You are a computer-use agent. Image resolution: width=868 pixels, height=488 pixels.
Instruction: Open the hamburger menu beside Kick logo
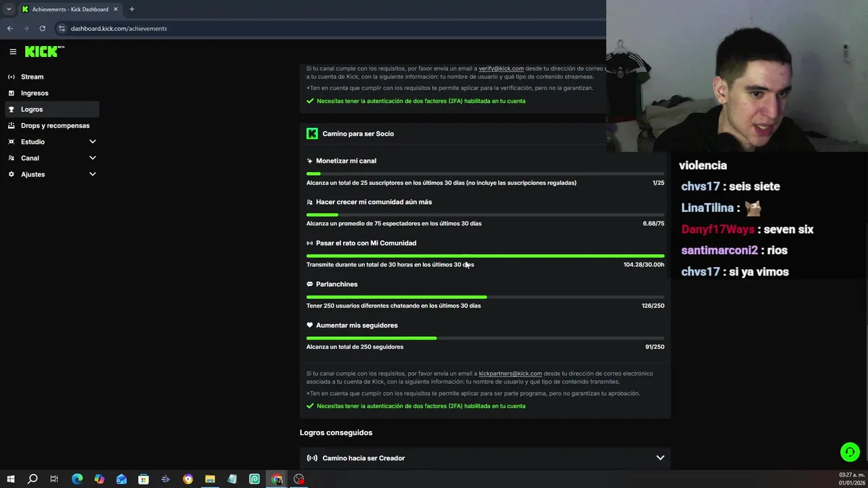click(x=13, y=52)
